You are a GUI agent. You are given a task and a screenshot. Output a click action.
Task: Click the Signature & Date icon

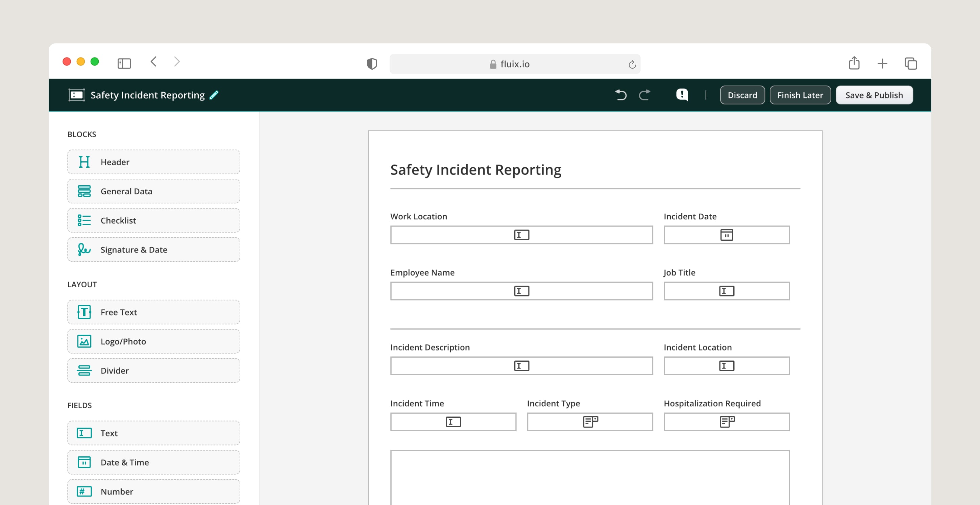[84, 250]
